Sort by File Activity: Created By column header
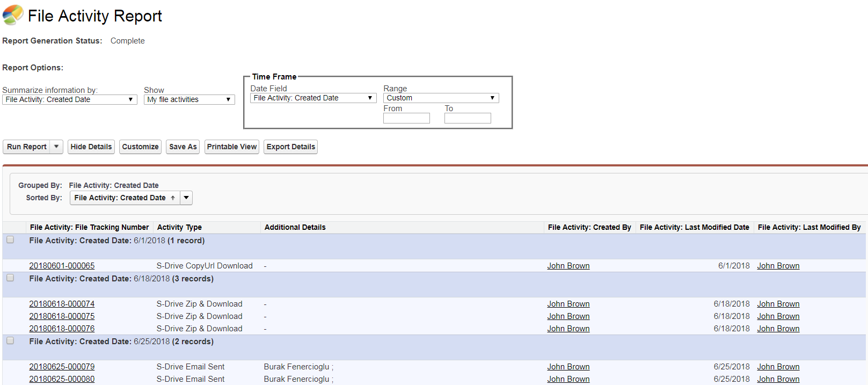The height and width of the screenshot is (385, 868). 589,227
